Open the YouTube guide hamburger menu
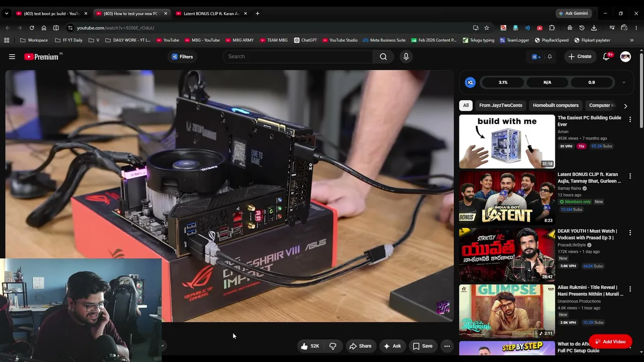This screenshot has width=644, height=362. click(x=12, y=57)
